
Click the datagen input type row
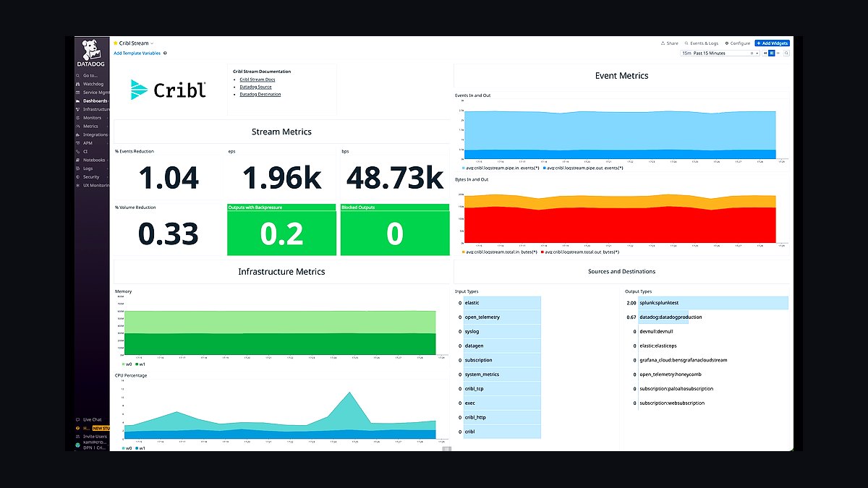pos(499,346)
